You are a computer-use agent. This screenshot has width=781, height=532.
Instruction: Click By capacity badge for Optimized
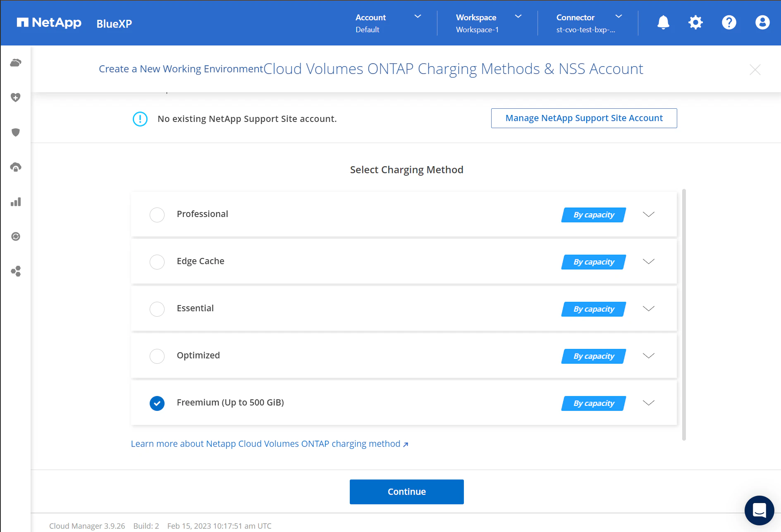(x=593, y=356)
